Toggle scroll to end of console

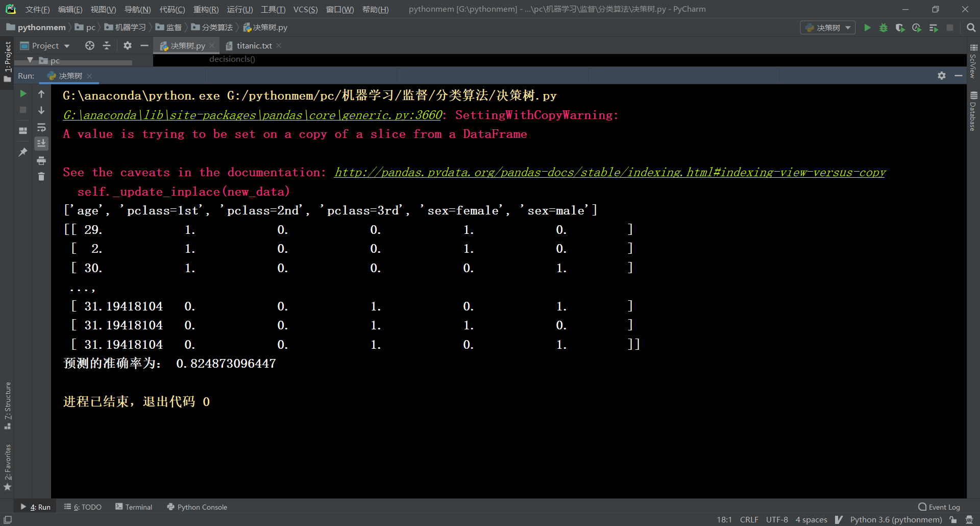click(x=41, y=144)
